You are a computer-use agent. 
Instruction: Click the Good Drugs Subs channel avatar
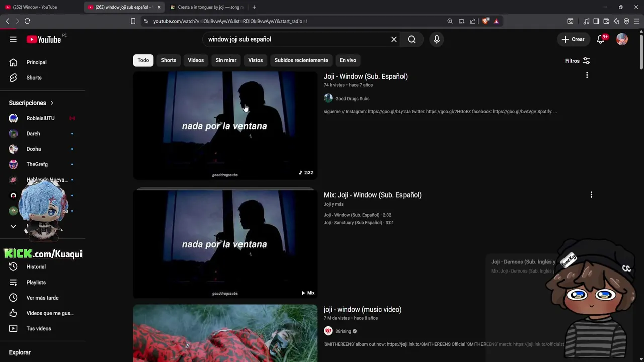tap(328, 98)
